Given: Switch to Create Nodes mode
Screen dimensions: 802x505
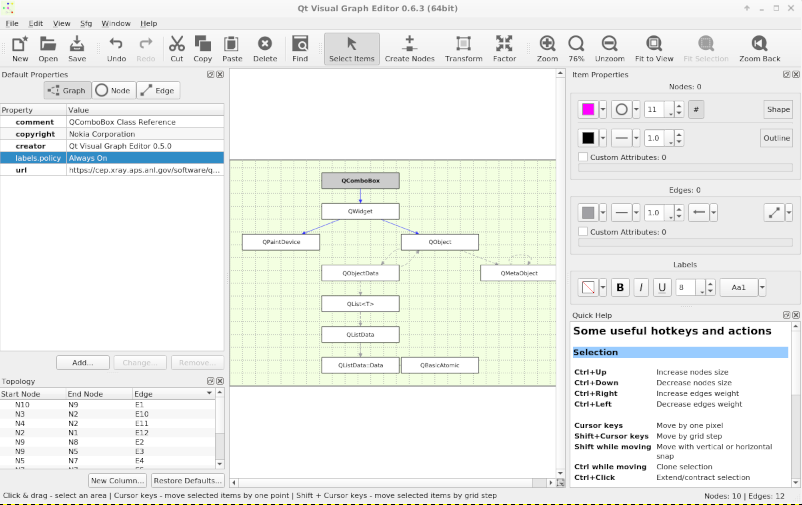Looking at the screenshot, I should coord(409,49).
